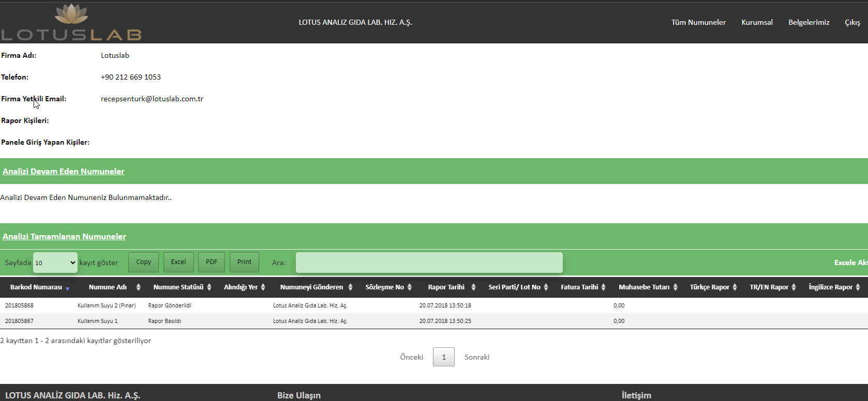The width and height of the screenshot is (868, 401).
Task: Export table using Excel button
Action: click(x=178, y=262)
